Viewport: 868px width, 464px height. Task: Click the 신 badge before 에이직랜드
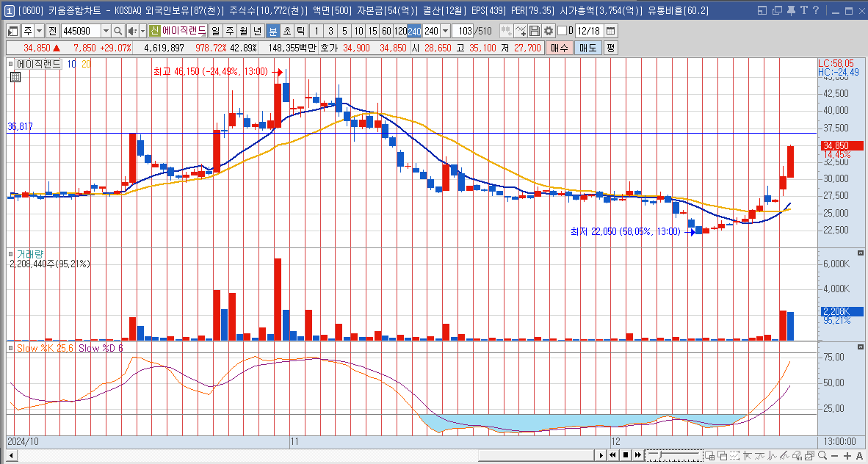pos(154,31)
